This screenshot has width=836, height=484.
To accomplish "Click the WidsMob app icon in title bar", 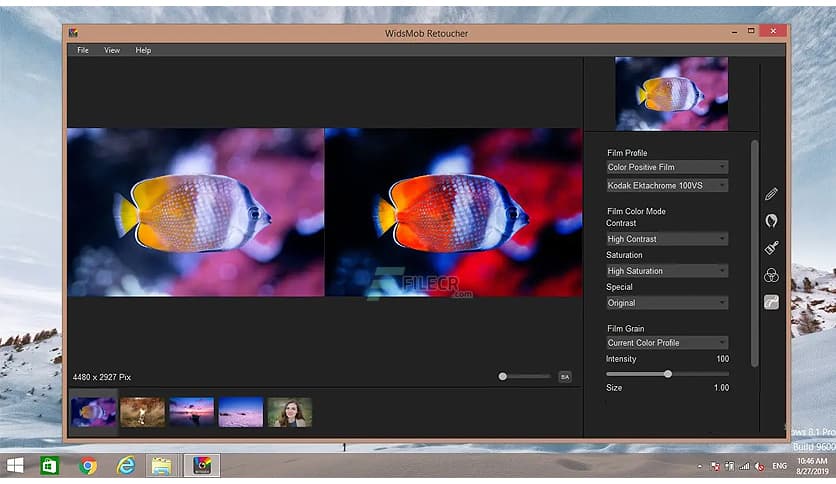I will (74, 33).
